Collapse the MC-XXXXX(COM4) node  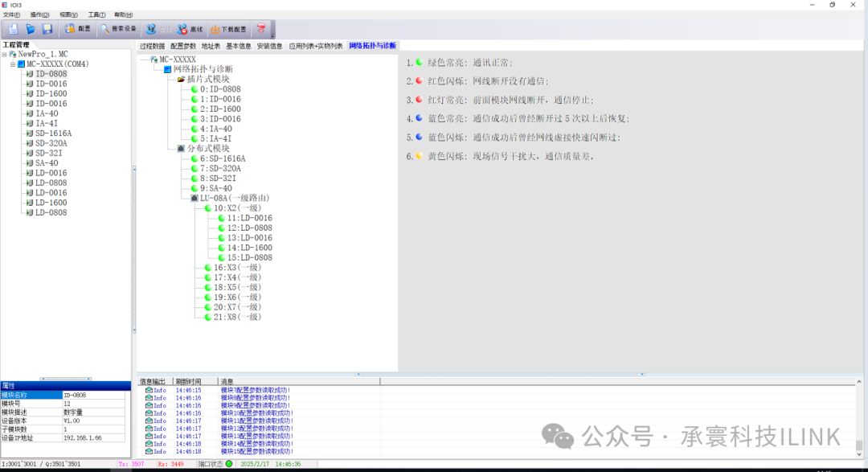(13, 64)
